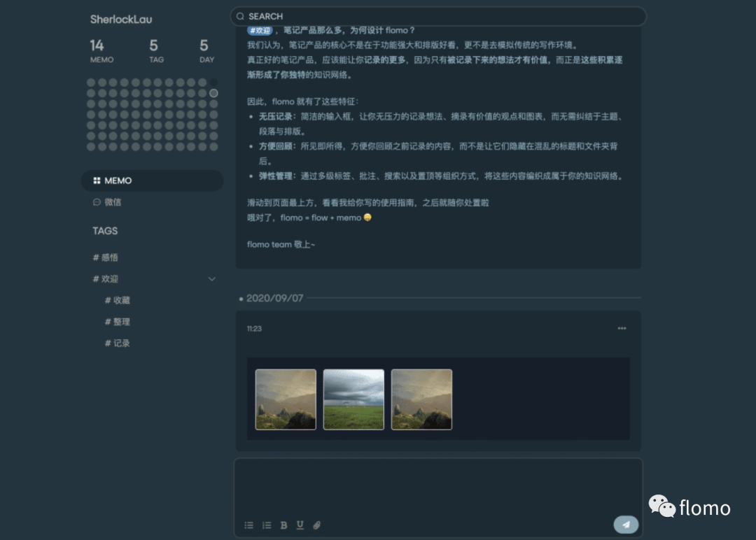Click the 2020/09/07 date heading
This screenshot has height=540, width=756.
(275, 298)
